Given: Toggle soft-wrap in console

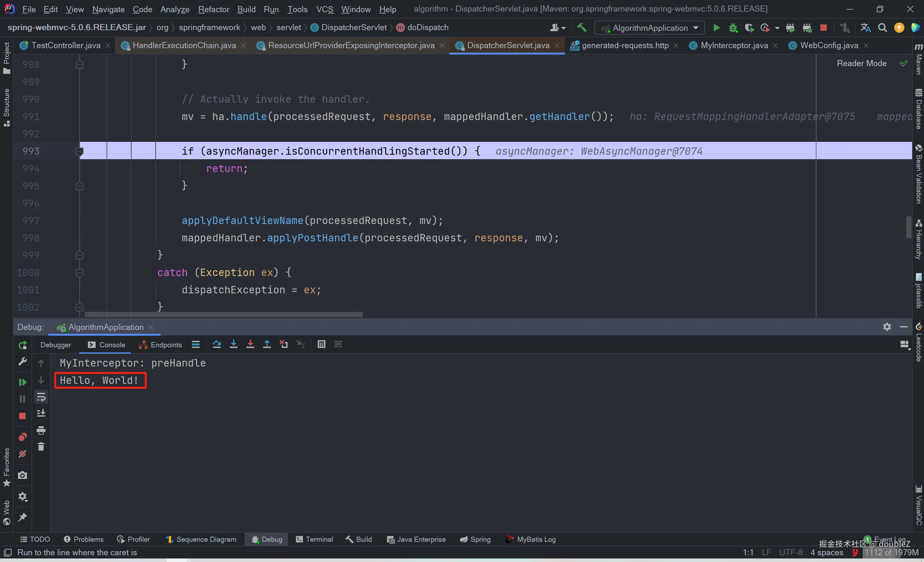Looking at the screenshot, I should 41,397.
